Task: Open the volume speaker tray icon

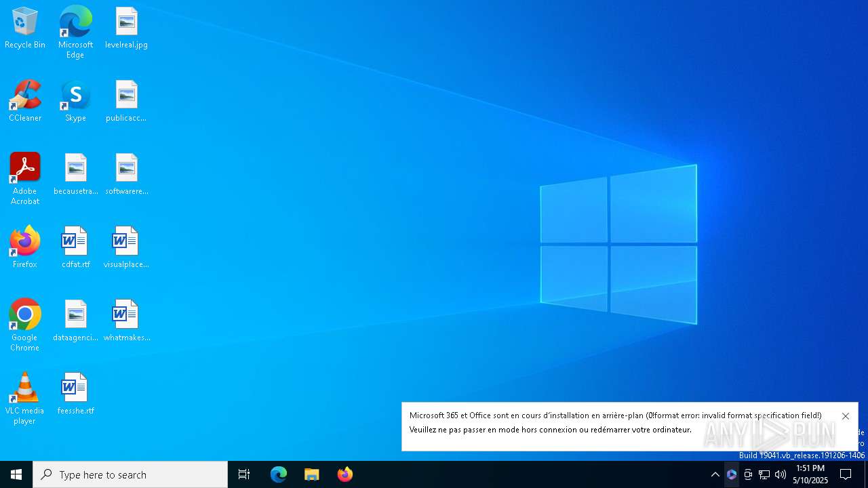Action: [x=781, y=474]
